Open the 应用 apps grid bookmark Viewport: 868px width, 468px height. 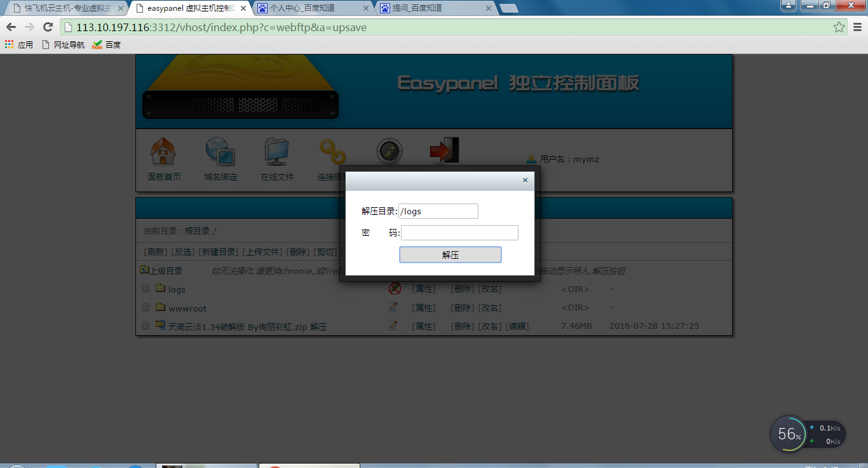click(19, 45)
